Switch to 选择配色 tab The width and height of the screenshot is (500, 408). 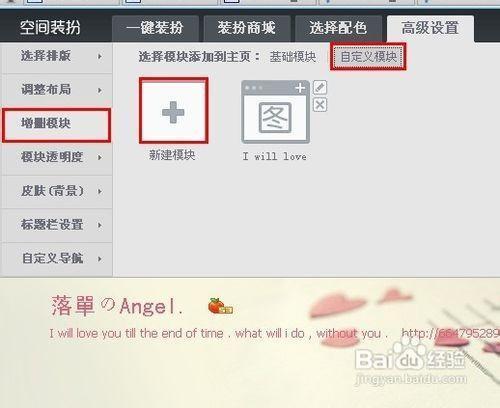coord(338,28)
